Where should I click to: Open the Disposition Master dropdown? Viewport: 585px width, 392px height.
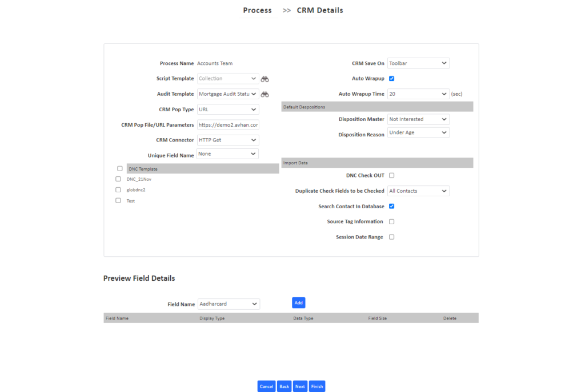click(x=418, y=119)
